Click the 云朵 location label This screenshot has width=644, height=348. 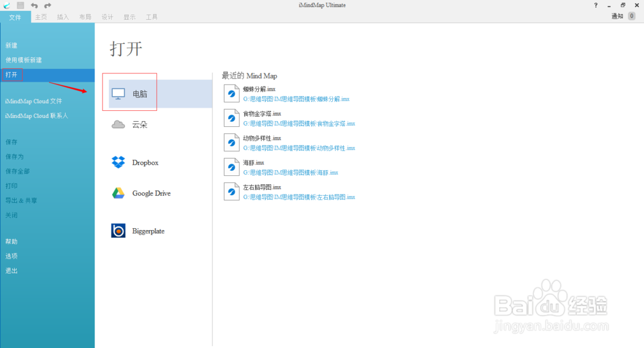point(140,124)
